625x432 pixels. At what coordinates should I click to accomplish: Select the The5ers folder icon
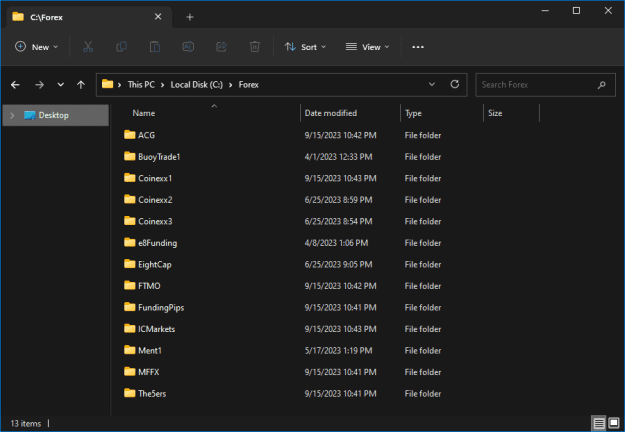click(x=130, y=393)
